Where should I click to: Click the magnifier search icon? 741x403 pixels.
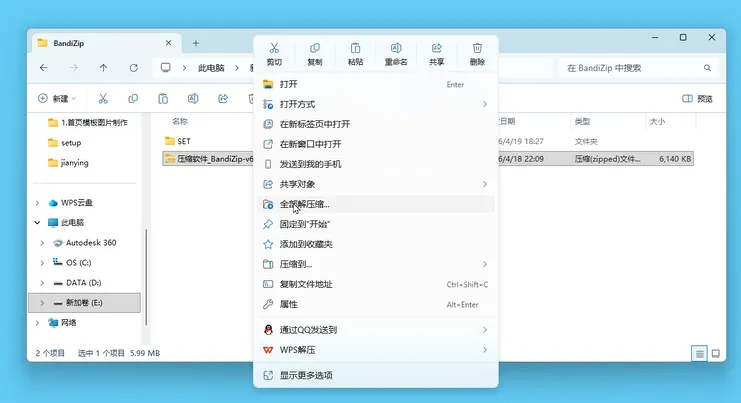coord(707,68)
